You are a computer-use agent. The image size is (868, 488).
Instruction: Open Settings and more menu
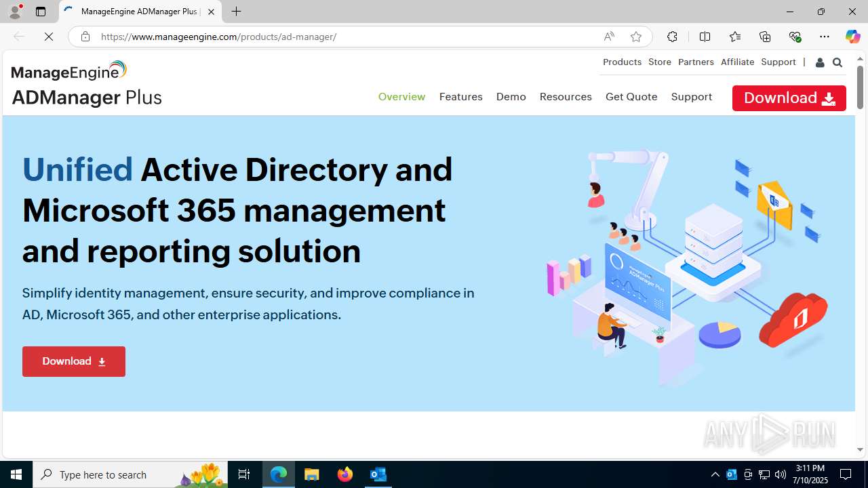825,37
